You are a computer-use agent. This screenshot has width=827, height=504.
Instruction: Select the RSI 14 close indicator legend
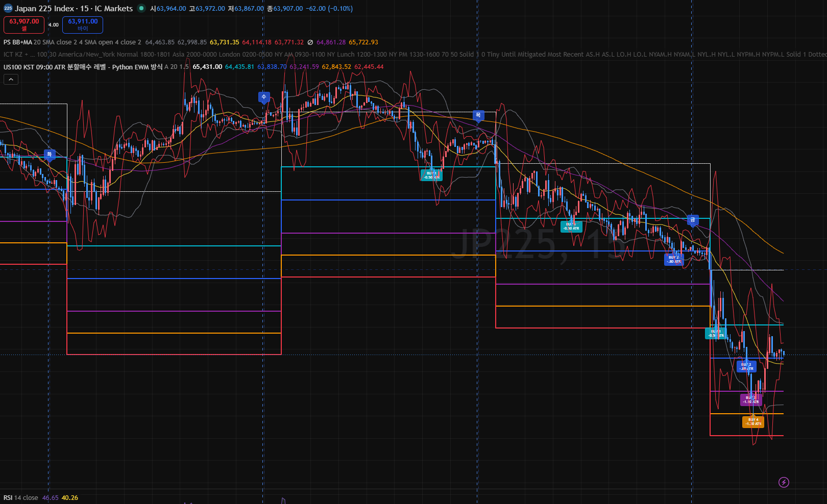point(21,498)
